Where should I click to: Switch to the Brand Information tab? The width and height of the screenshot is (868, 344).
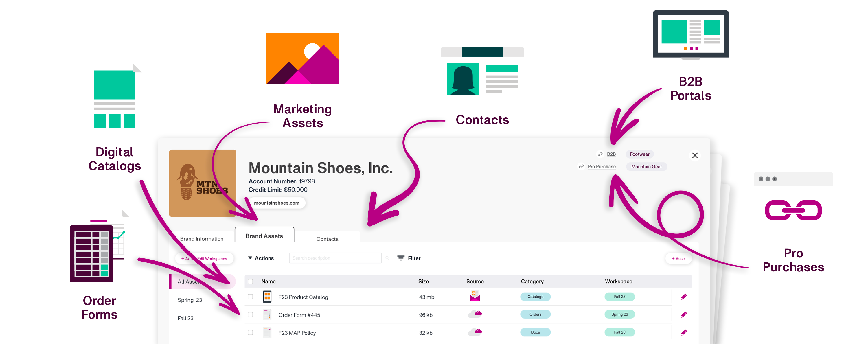[x=201, y=238]
